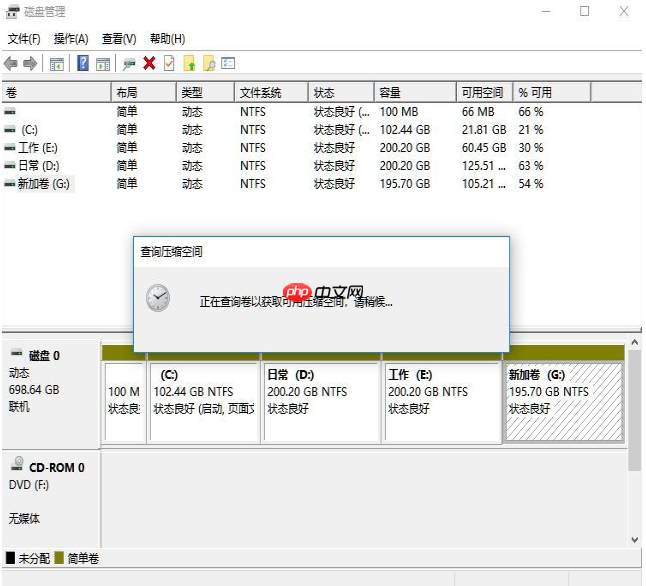Click the 102.44 GB capacity cell
Screen dimensions: 646x586
click(405, 130)
